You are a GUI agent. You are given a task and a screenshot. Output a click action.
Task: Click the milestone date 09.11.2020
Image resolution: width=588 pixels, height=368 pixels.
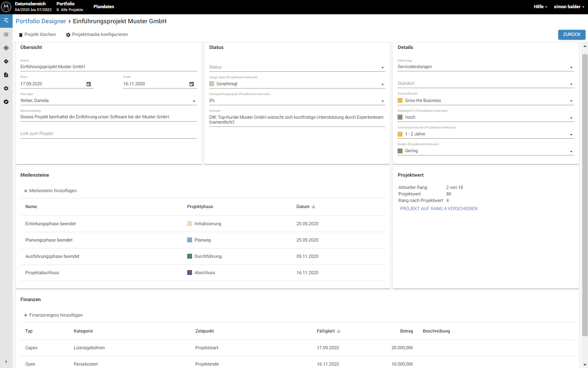(307, 257)
